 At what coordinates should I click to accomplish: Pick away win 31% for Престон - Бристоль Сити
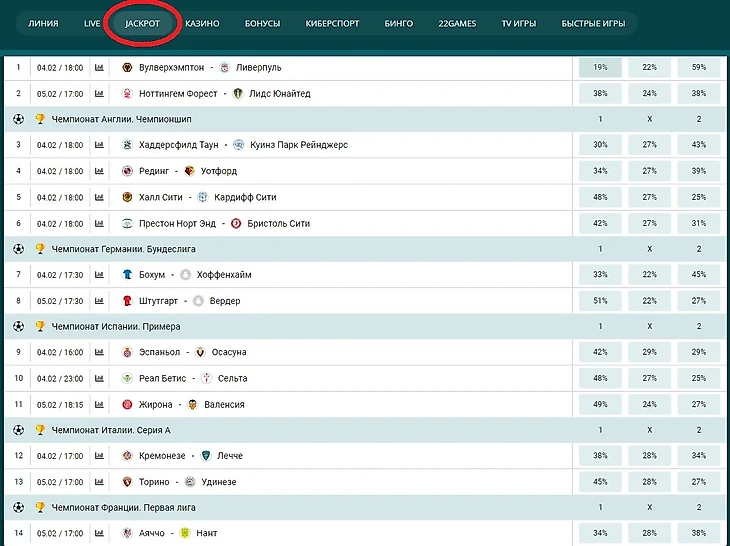(x=699, y=223)
